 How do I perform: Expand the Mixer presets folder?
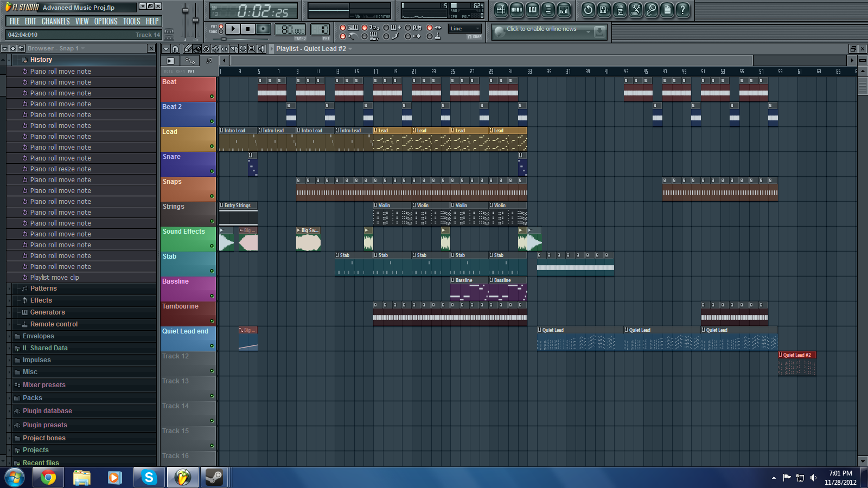pyautogui.click(x=44, y=385)
